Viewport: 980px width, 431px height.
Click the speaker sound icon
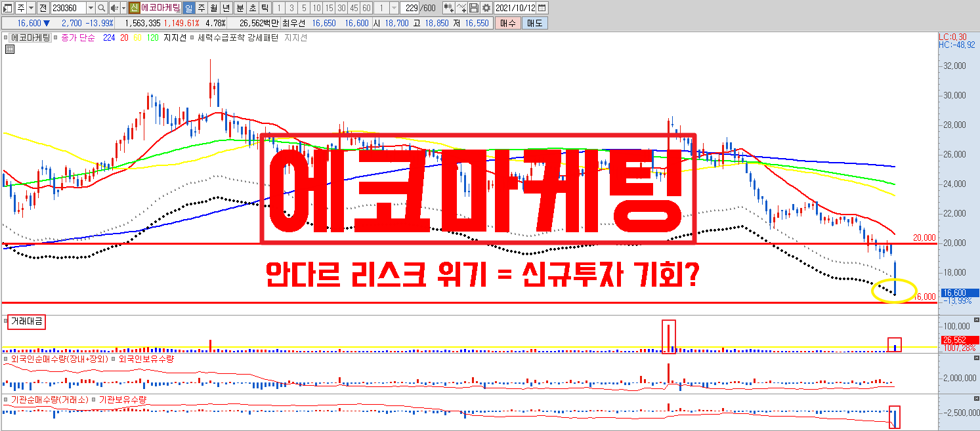point(114,8)
